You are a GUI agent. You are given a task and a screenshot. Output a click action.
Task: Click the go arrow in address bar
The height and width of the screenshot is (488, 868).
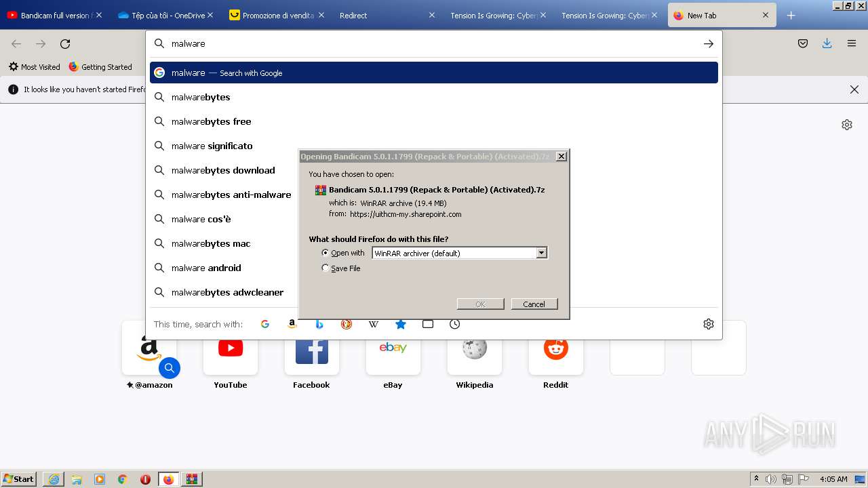709,43
